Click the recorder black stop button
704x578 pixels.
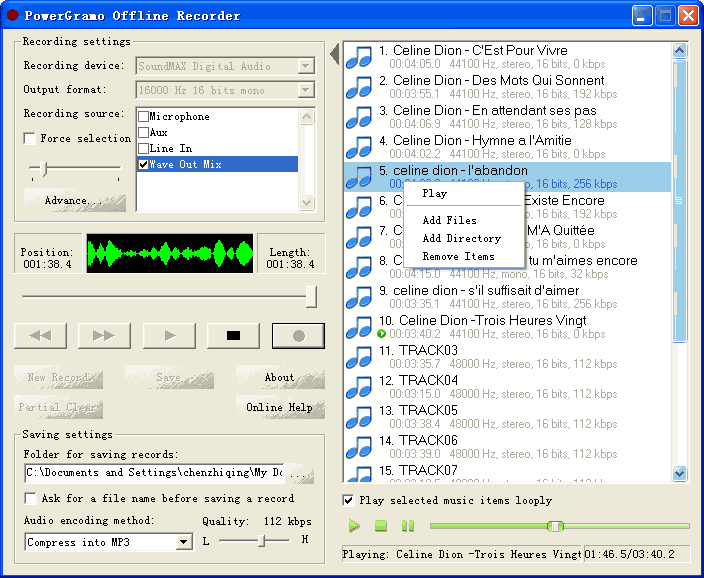(233, 335)
